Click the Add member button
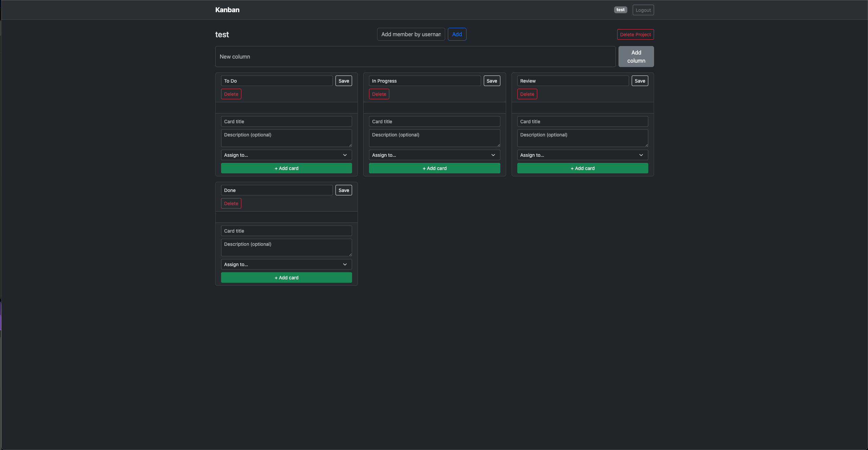 click(457, 34)
